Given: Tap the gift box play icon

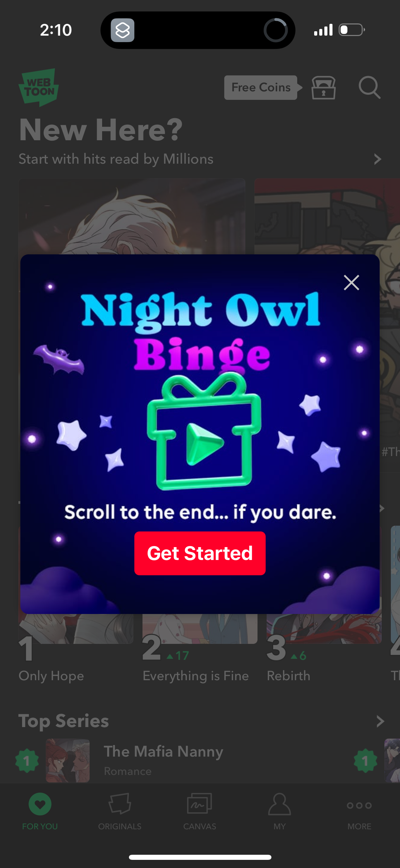Looking at the screenshot, I should click(204, 432).
